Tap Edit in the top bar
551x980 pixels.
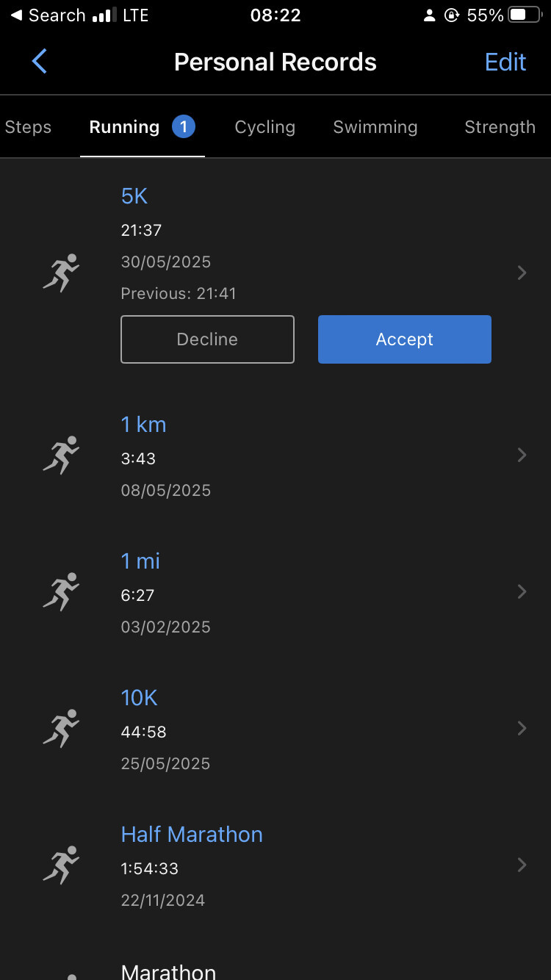pyautogui.click(x=505, y=62)
